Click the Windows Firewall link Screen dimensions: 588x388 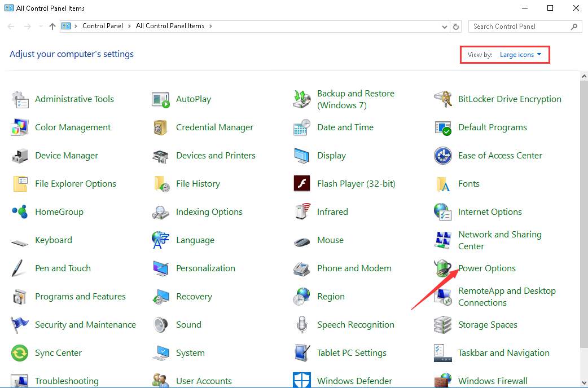pos(493,381)
